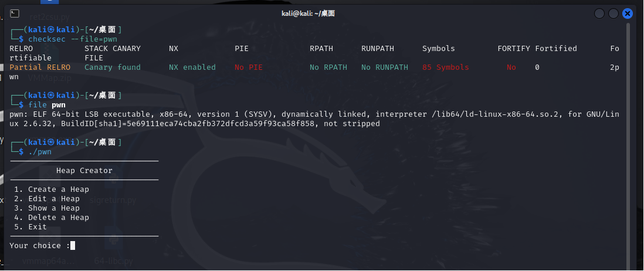Click the "checksec --file=pwn" command text
This screenshot has height=271, width=644.
click(73, 39)
